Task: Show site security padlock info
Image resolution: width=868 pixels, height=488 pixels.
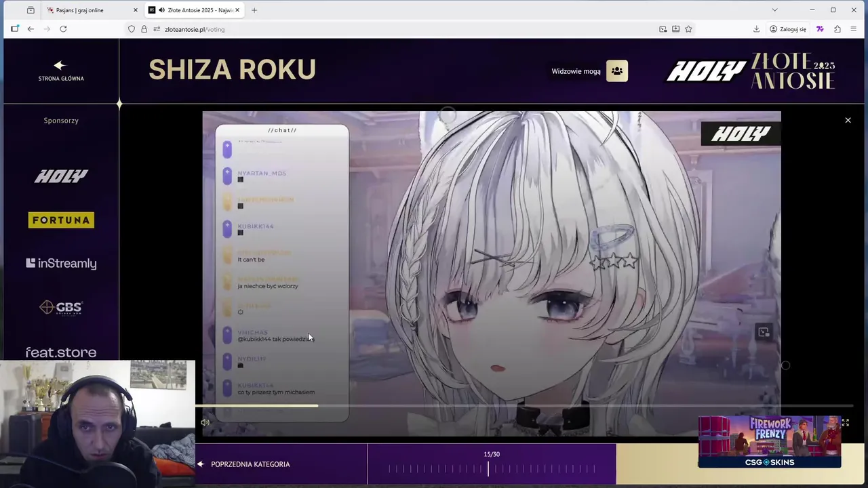Action: pos(144,29)
